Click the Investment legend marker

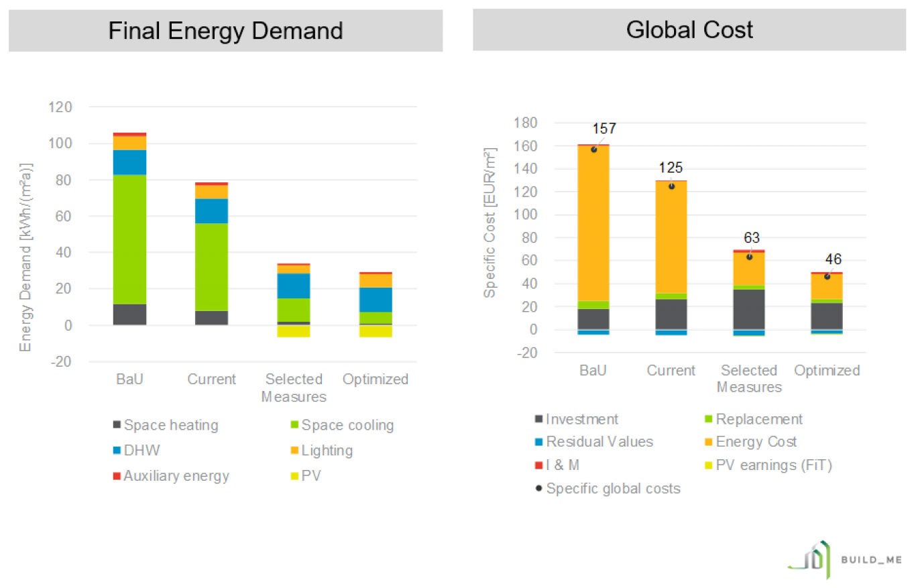coord(539,419)
